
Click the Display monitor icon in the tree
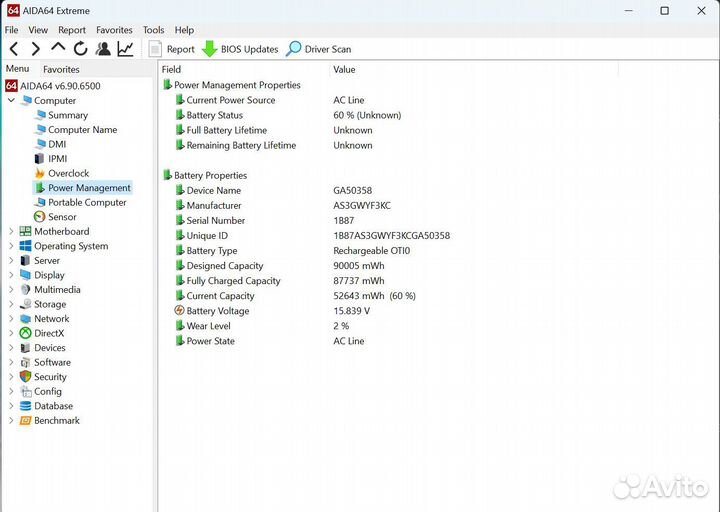26,275
